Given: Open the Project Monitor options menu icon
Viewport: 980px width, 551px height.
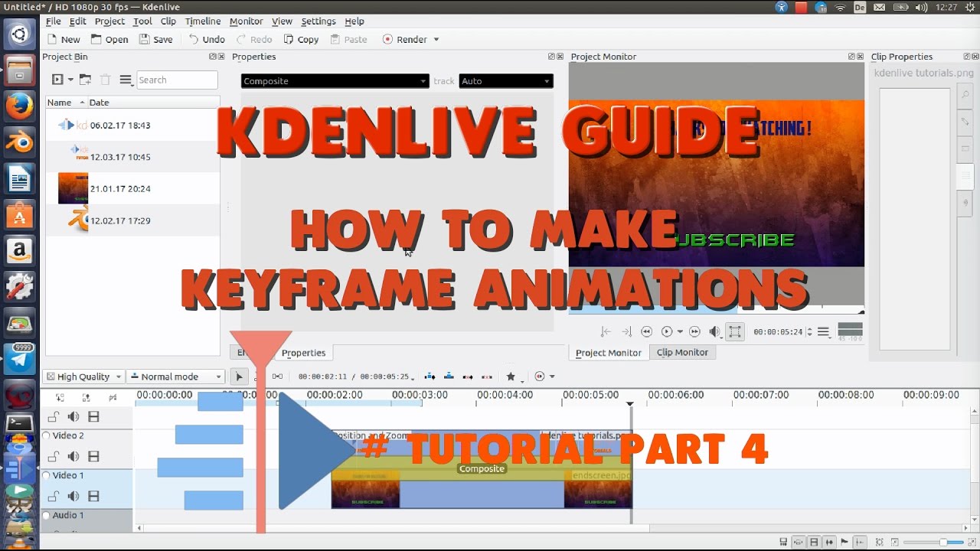Looking at the screenshot, I should (x=823, y=331).
